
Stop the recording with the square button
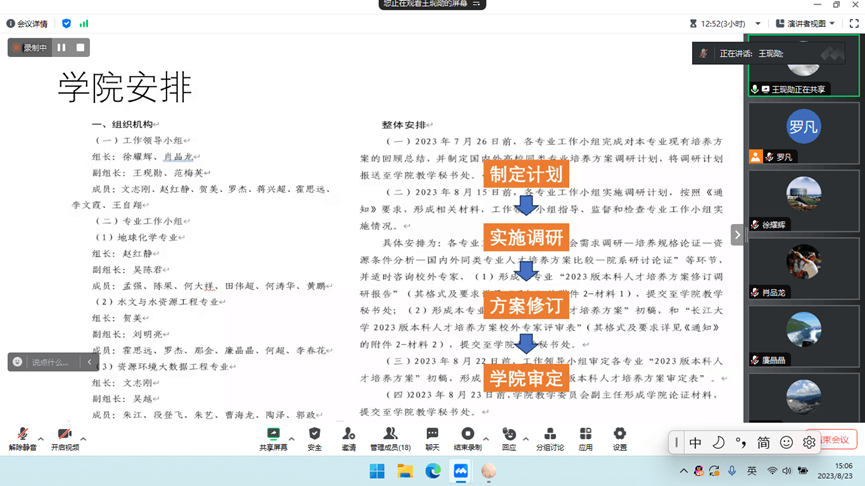81,47
